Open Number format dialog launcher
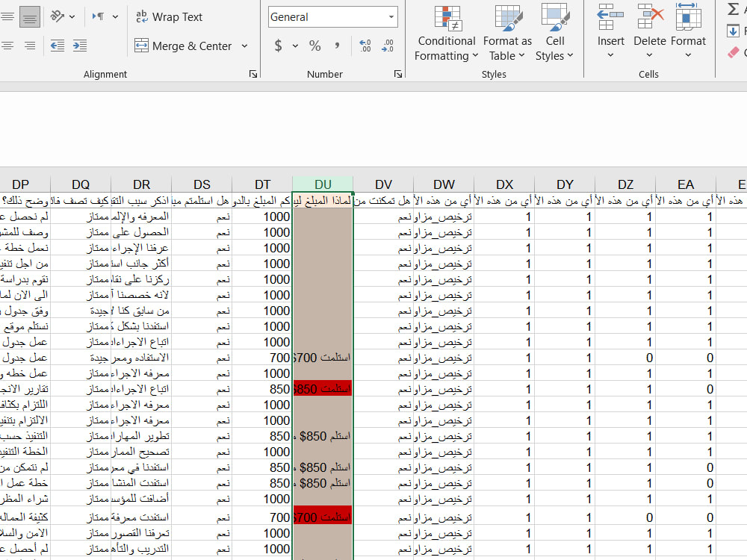747x560 pixels. coord(398,74)
